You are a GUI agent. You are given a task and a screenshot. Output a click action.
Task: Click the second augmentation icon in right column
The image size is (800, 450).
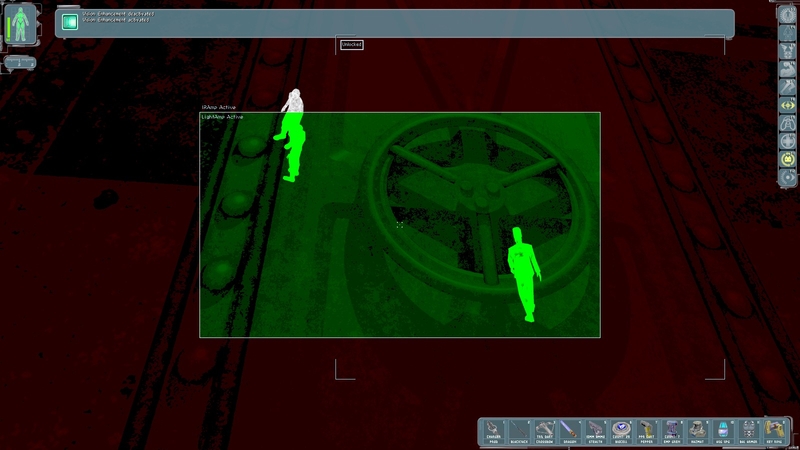pos(788,33)
